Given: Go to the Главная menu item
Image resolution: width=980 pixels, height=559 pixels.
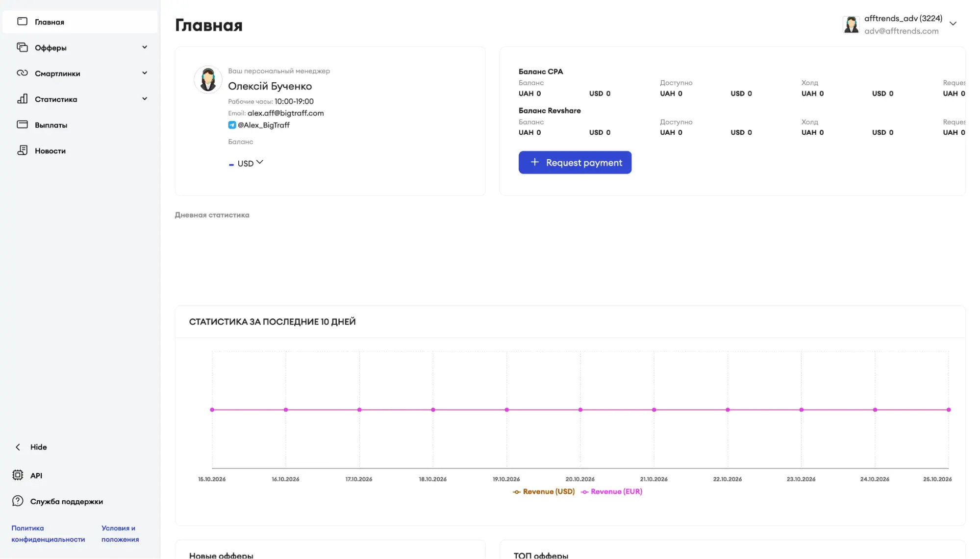Looking at the screenshot, I should (x=80, y=22).
